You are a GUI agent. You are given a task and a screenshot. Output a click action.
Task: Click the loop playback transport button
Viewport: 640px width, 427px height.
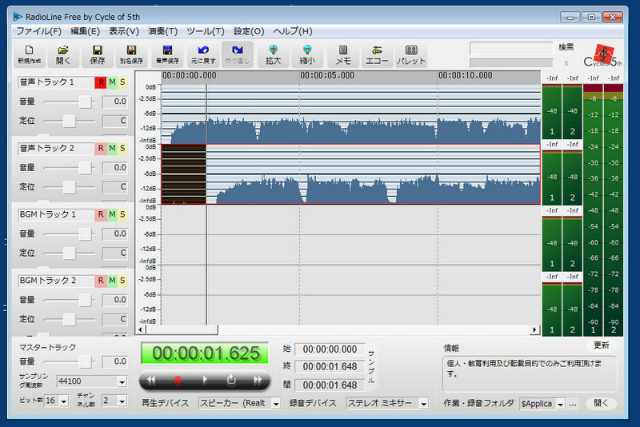pos(231,380)
